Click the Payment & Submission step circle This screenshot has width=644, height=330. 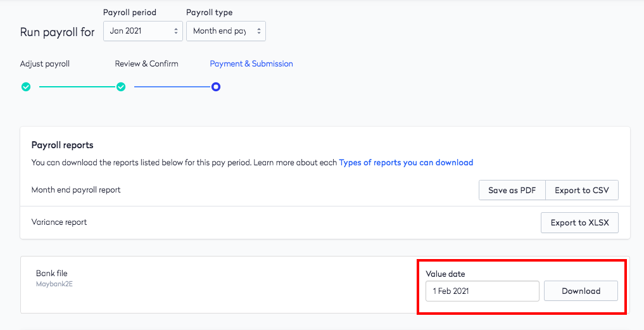pos(216,87)
